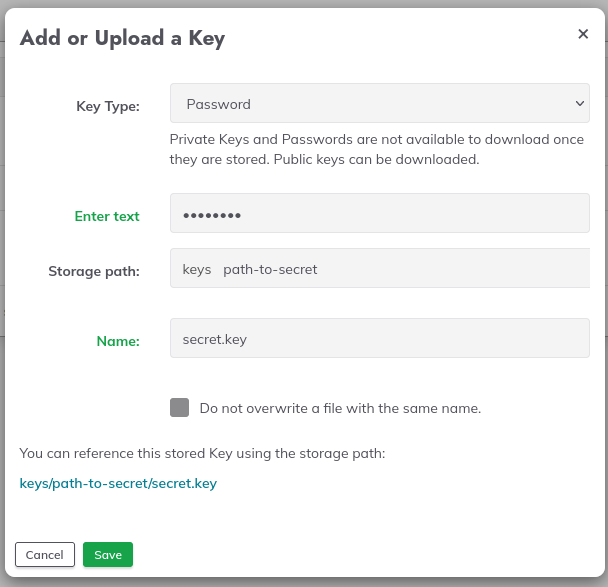Close the Add or Upload a Key dialog
The width and height of the screenshot is (608, 587).
tap(583, 34)
